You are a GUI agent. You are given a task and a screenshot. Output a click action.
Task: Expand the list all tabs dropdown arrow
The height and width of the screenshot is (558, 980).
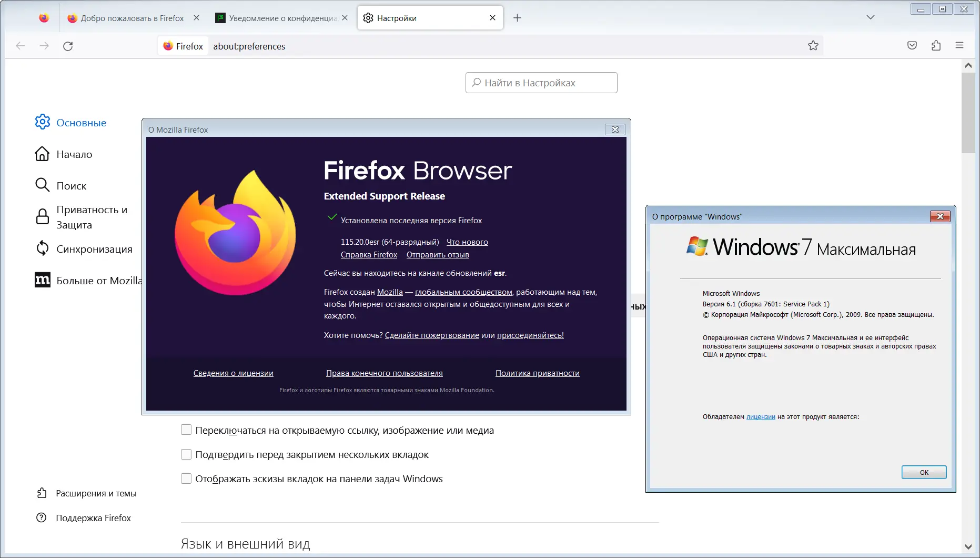[871, 17]
